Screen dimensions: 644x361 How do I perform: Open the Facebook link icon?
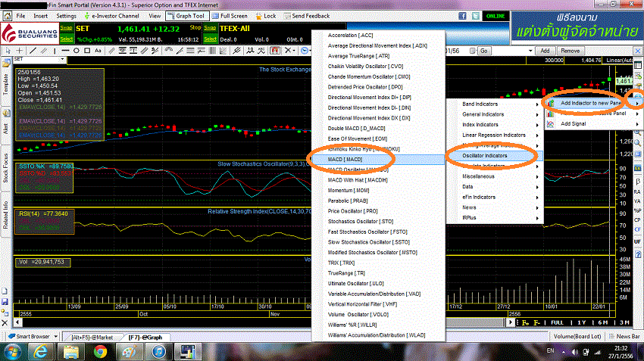pyautogui.click(x=462, y=16)
